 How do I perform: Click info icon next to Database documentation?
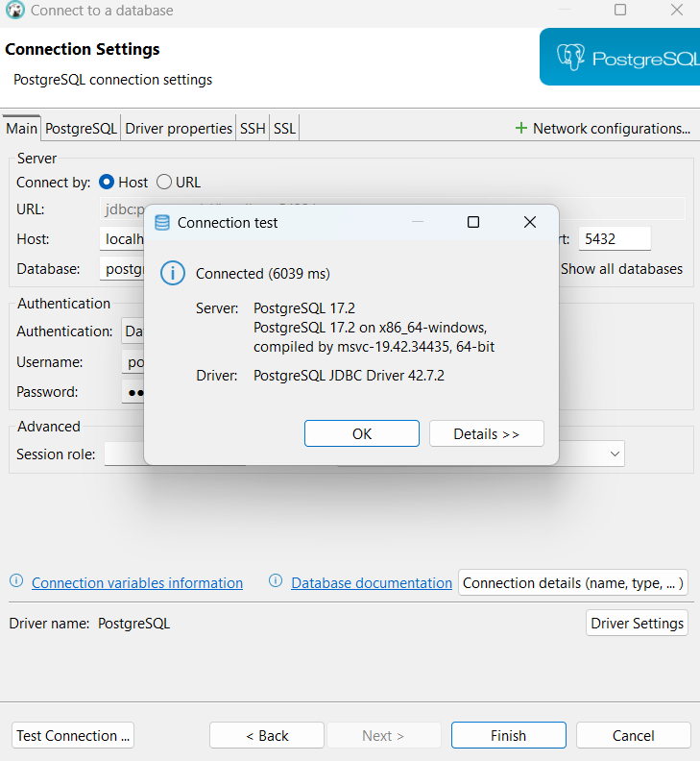276,580
